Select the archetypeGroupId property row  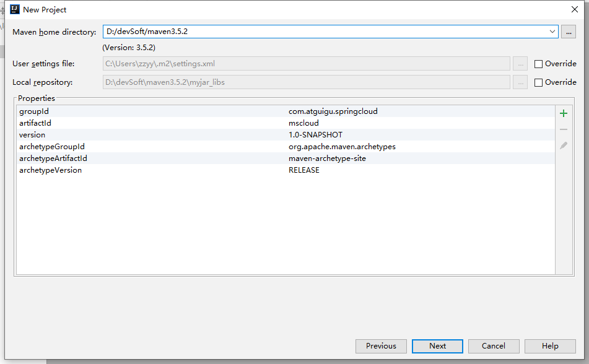(286, 147)
